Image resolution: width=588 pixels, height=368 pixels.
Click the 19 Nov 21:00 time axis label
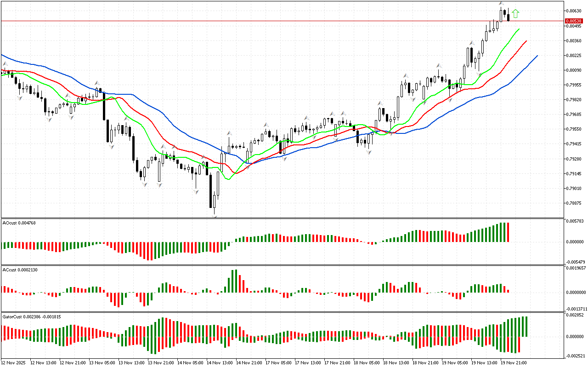(513, 362)
